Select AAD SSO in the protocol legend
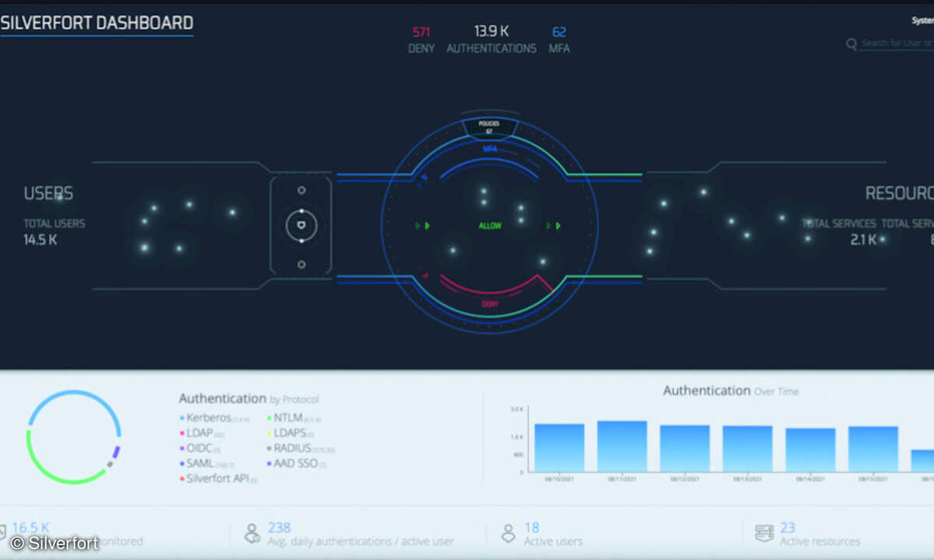The width and height of the screenshot is (934, 560). click(296, 464)
